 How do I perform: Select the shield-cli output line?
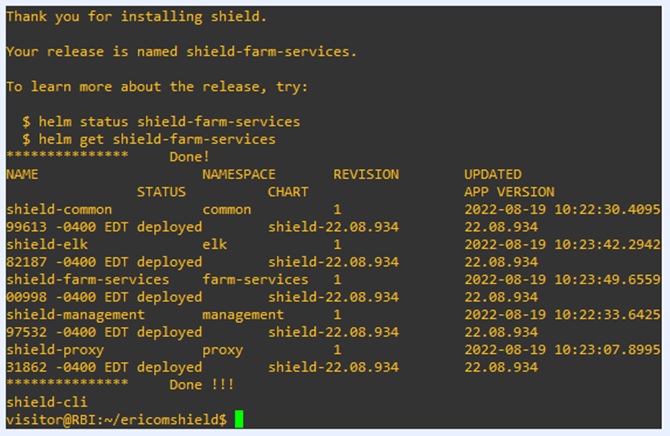[47, 402]
